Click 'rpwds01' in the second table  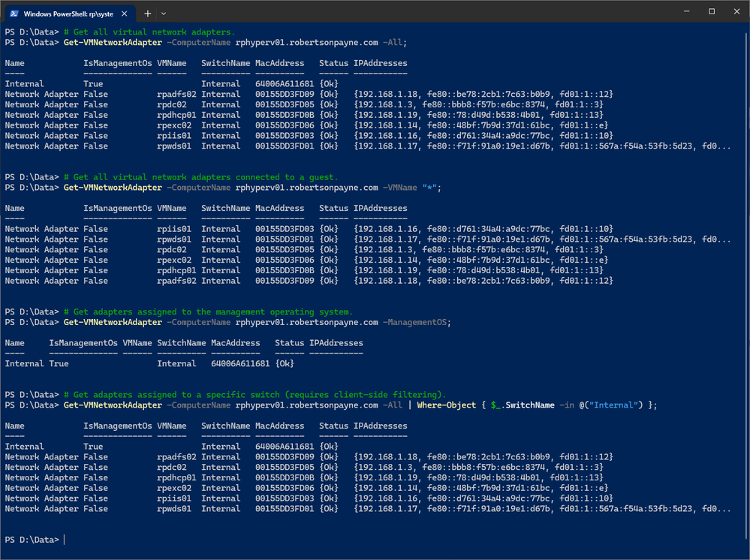(x=174, y=239)
